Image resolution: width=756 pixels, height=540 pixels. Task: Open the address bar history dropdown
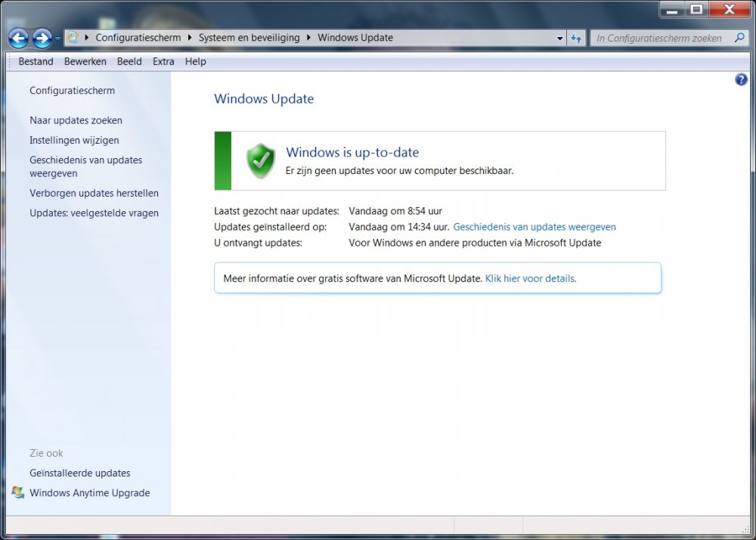point(559,38)
